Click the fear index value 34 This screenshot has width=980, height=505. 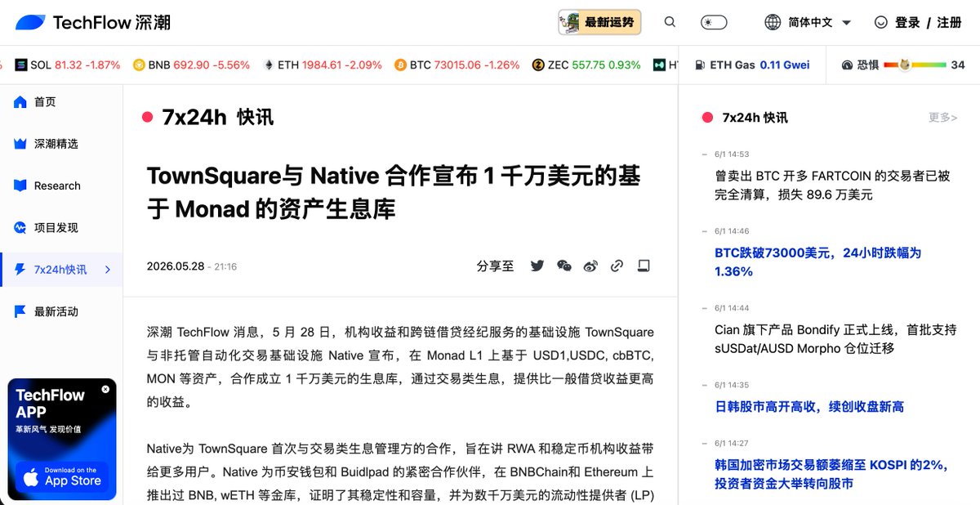pos(958,65)
